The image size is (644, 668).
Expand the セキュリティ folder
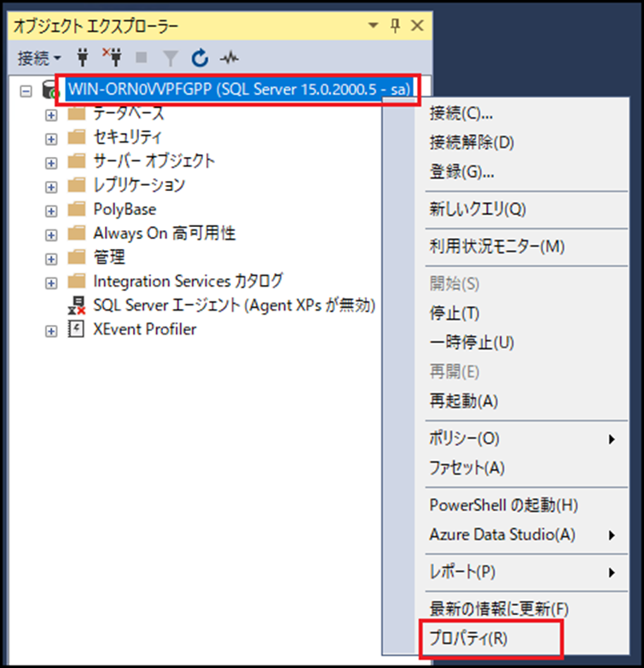(x=51, y=139)
